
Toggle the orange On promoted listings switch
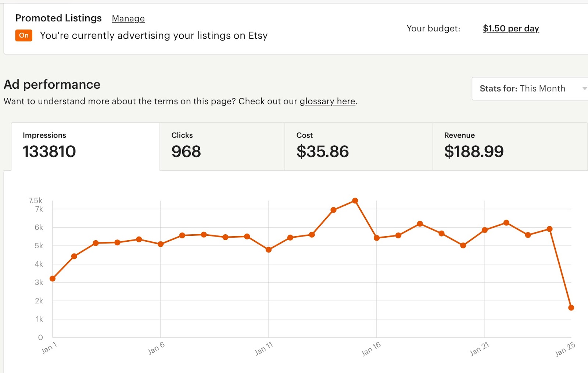[x=24, y=35]
